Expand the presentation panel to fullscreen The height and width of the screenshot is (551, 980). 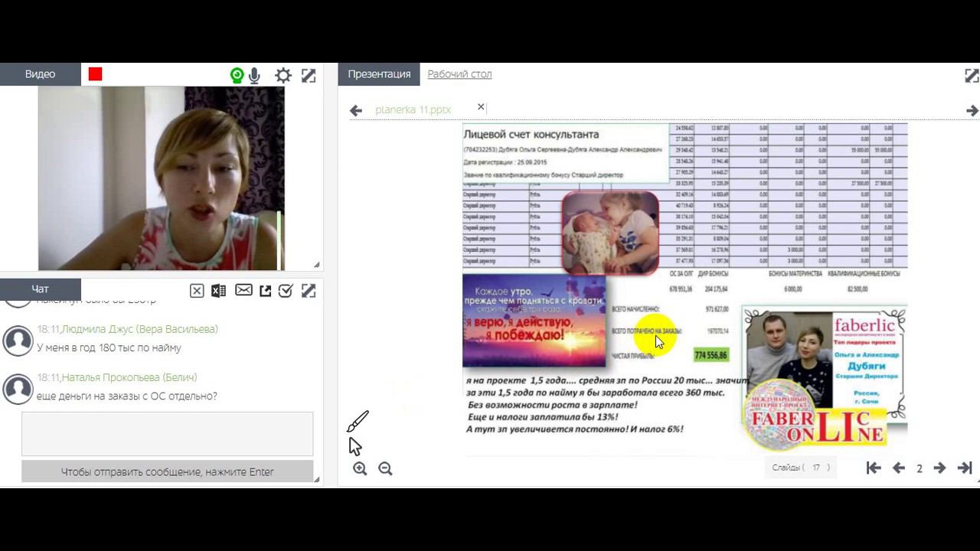click(972, 75)
